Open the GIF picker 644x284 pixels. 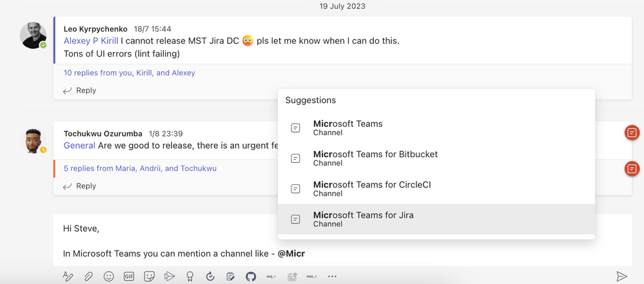[x=129, y=276]
